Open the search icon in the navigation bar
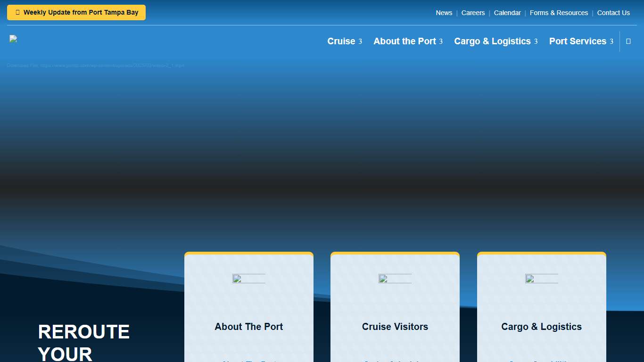The height and width of the screenshot is (362, 644). pyautogui.click(x=628, y=41)
